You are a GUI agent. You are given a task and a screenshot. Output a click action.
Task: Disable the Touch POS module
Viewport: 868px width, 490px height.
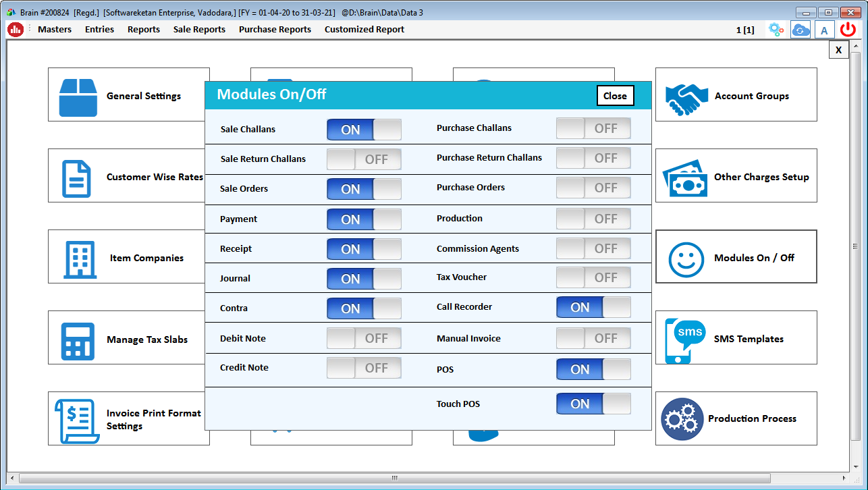(x=593, y=404)
